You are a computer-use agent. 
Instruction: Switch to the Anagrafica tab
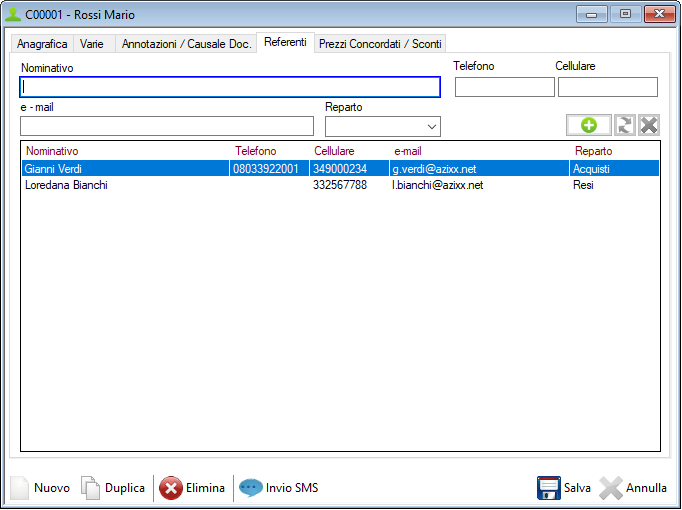pos(42,44)
